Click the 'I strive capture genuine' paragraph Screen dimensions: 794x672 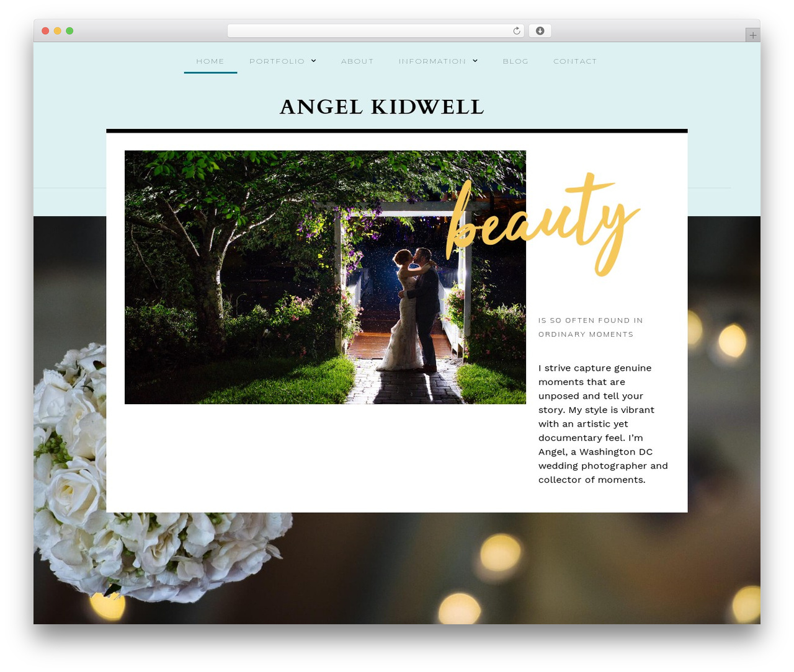603,423
